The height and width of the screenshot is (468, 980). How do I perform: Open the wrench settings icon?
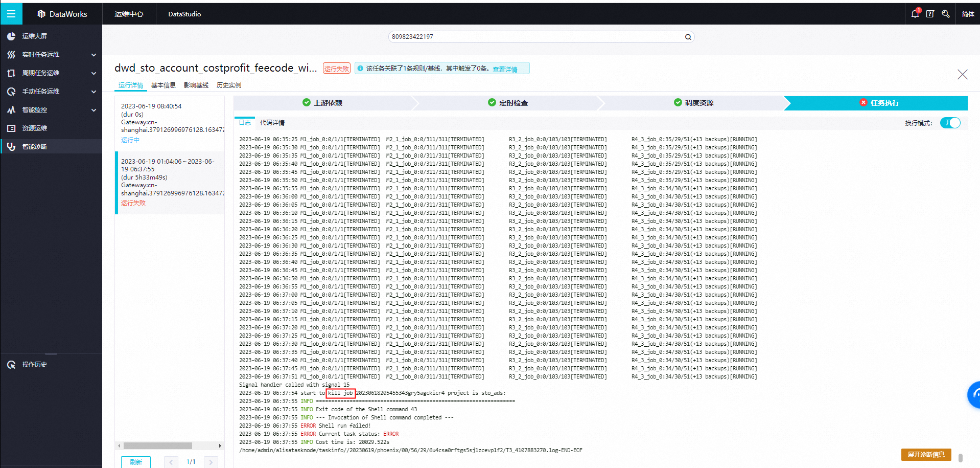click(946, 14)
